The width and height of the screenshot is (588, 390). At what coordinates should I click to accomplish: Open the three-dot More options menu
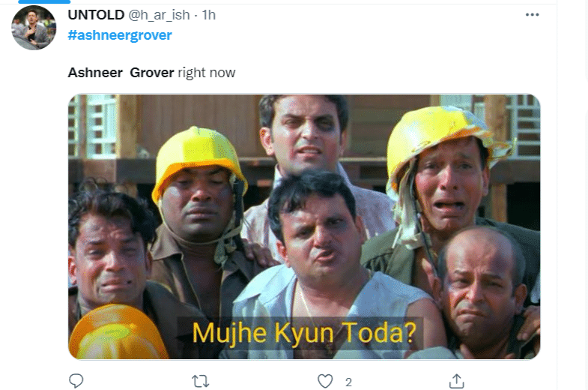(532, 15)
